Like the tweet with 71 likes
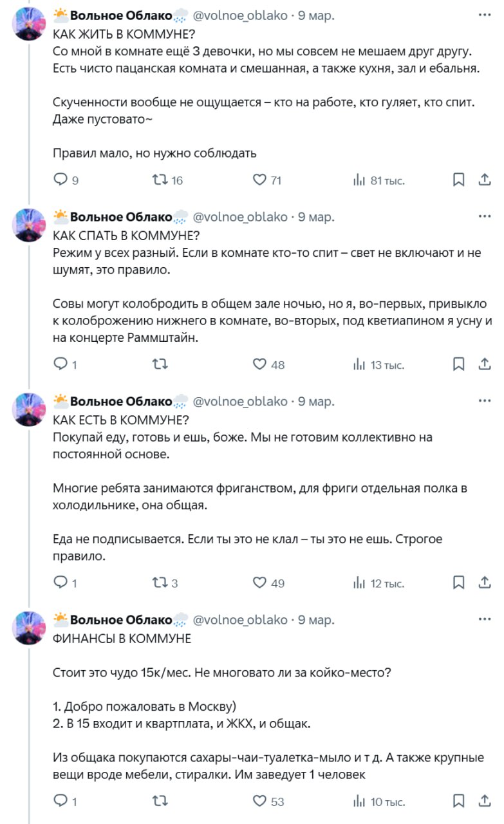This screenshot has width=504, height=824. [259, 180]
